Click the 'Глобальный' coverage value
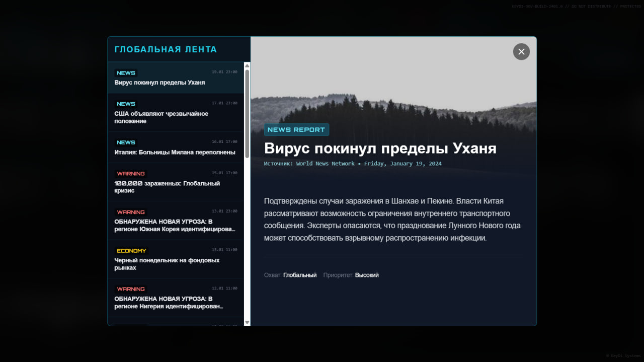The image size is (644, 362). click(x=300, y=275)
